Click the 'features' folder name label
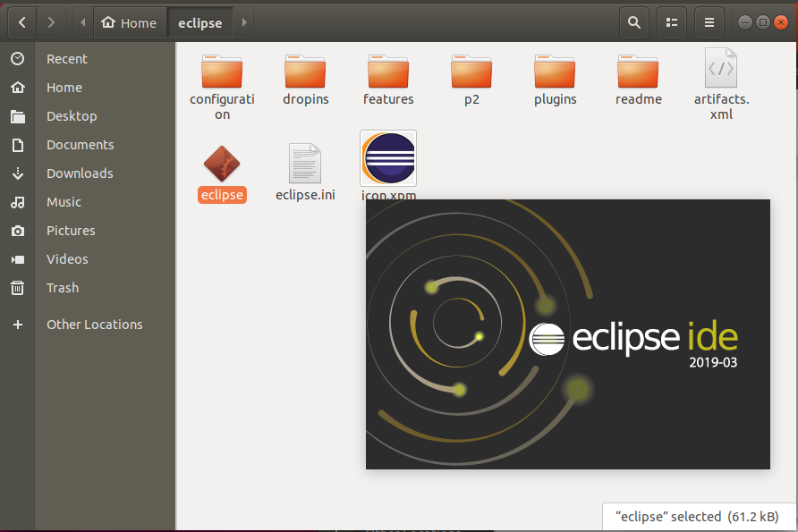 point(388,99)
